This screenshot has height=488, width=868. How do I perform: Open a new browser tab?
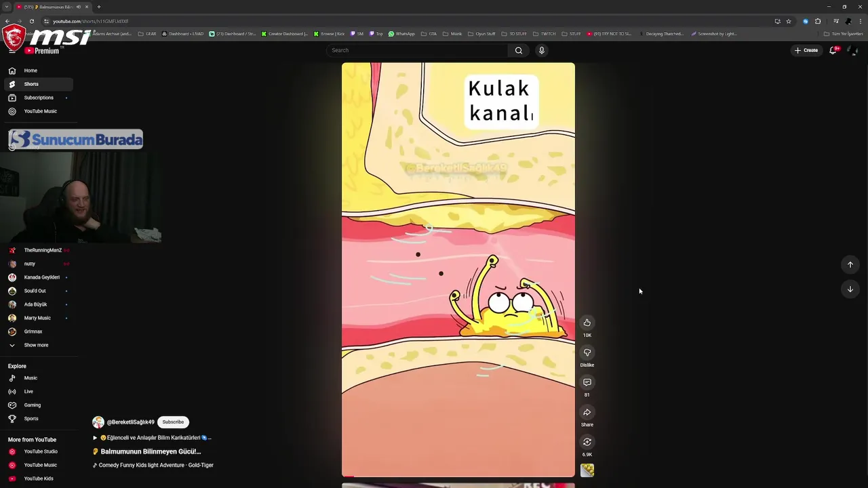(99, 7)
